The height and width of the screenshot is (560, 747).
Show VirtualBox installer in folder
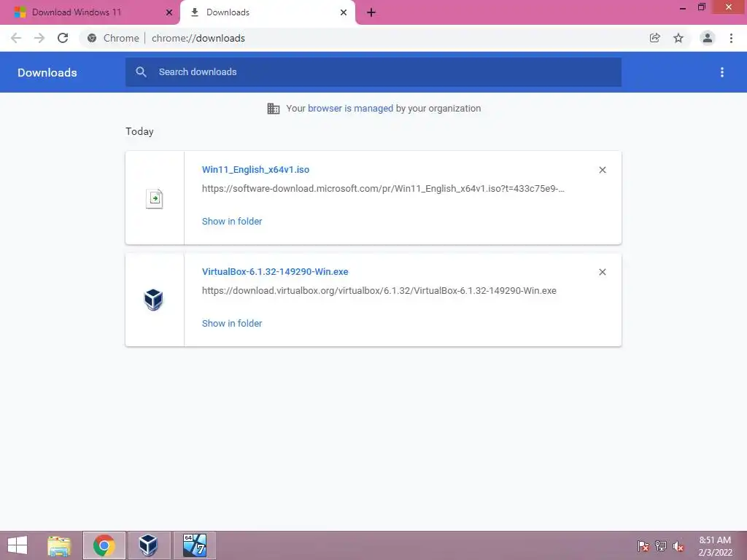(232, 323)
